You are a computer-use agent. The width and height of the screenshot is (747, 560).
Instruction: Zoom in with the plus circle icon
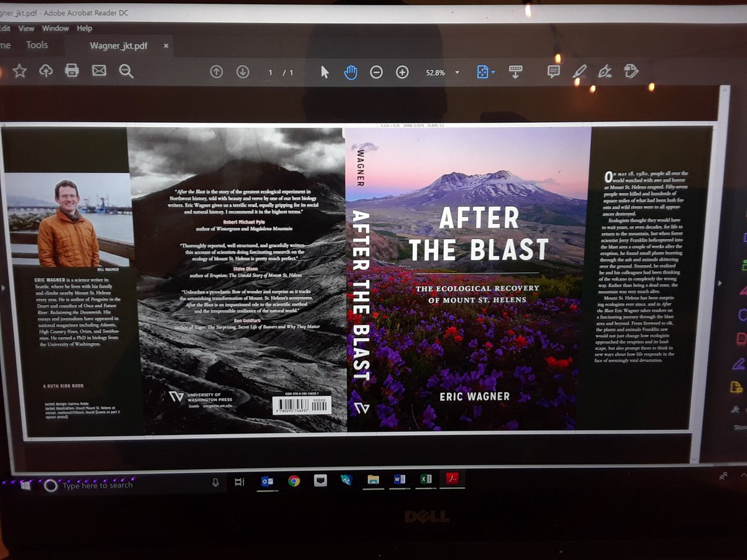pos(402,72)
